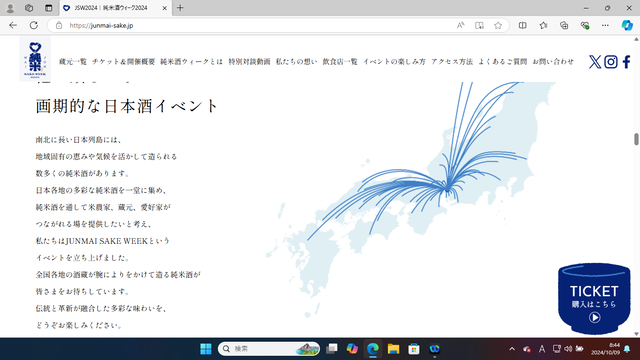Viewport: 640px width, 360px height.
Task: Open the 純米酒ウィークとは menu item
Action: (x=191, y=62)
